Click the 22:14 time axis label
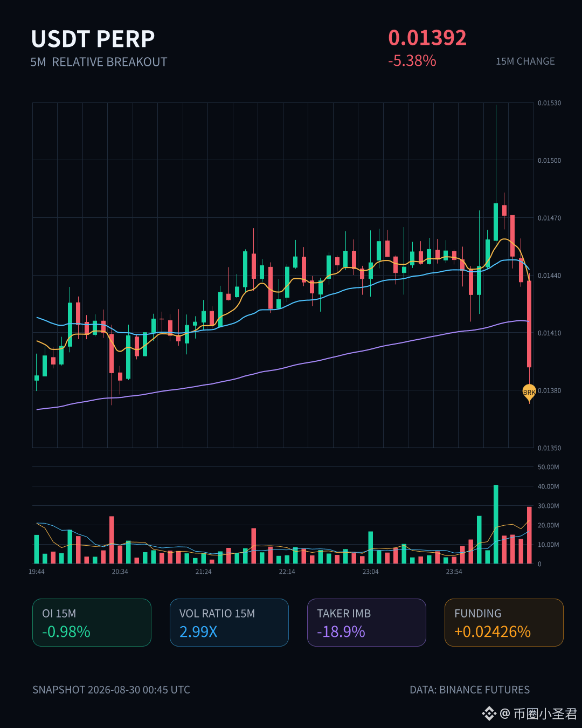582x728 pixels. 287,572
